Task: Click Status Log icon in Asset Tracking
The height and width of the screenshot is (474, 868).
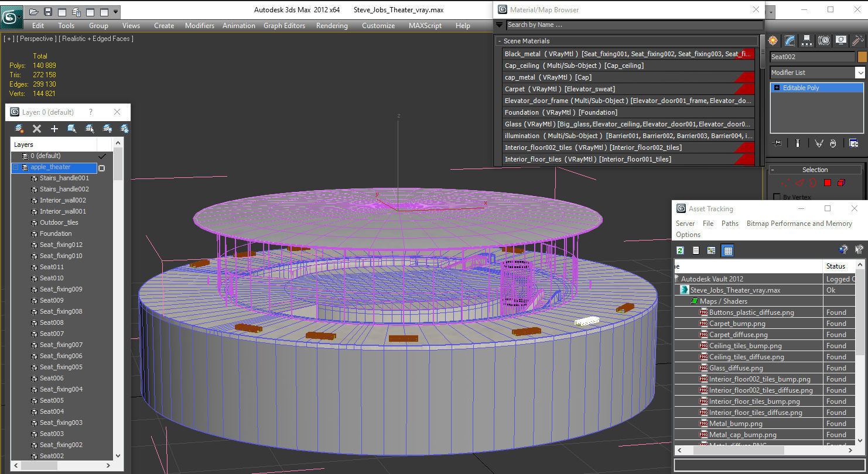Action: pyautogui.click(x=696, y=250)
